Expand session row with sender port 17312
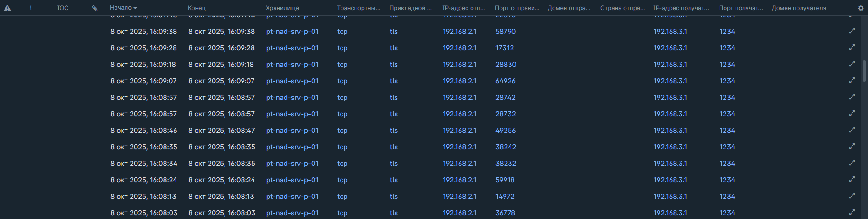This screenshot has width=868, height=219. pyautogui.click(x=852, y=48)
